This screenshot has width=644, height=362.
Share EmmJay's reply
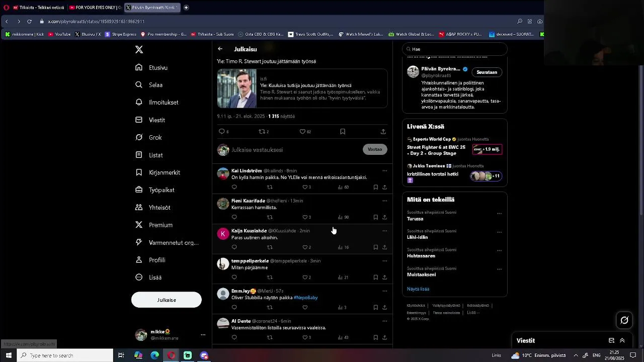(385, 308)
